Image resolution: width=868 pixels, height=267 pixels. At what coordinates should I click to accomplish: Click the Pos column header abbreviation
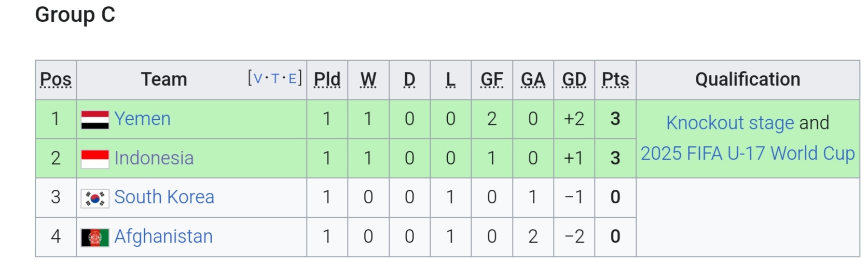56,79
